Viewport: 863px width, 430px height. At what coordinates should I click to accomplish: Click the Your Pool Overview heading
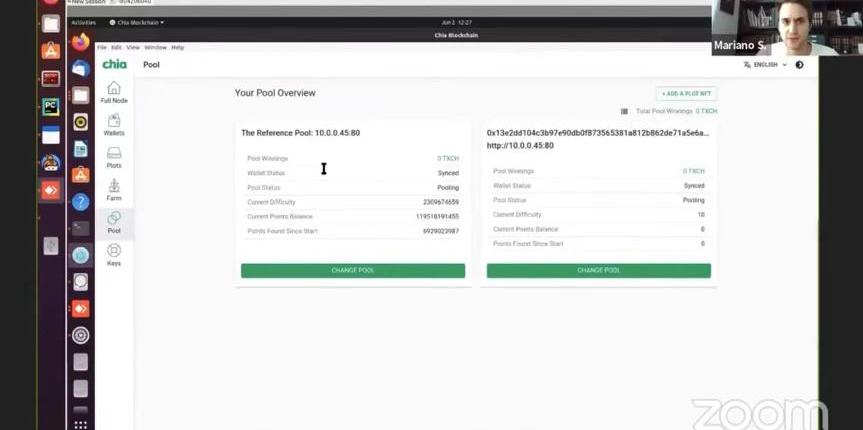[275, 93]
